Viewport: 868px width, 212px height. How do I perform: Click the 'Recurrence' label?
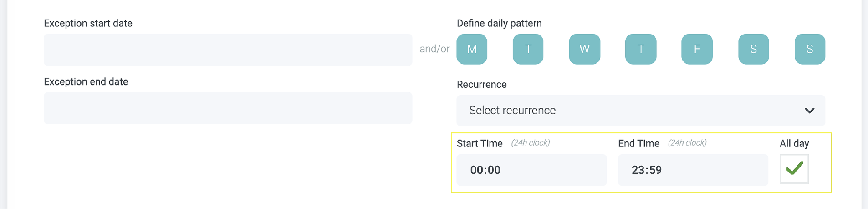(x=481, y=85)
